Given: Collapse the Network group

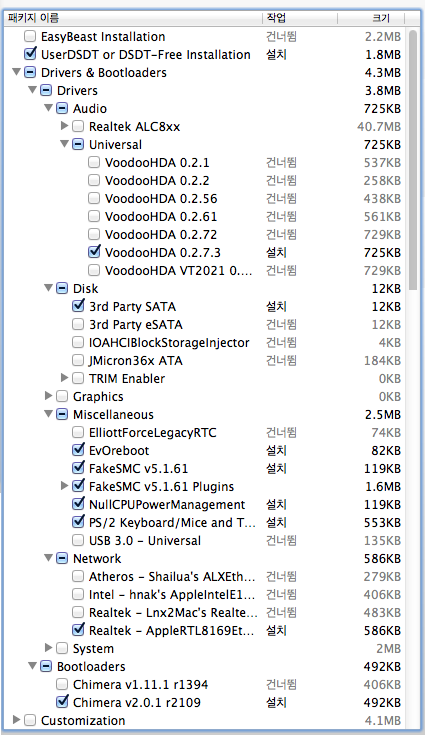Looking at the screenshot, I should click(x=48, y=558).
